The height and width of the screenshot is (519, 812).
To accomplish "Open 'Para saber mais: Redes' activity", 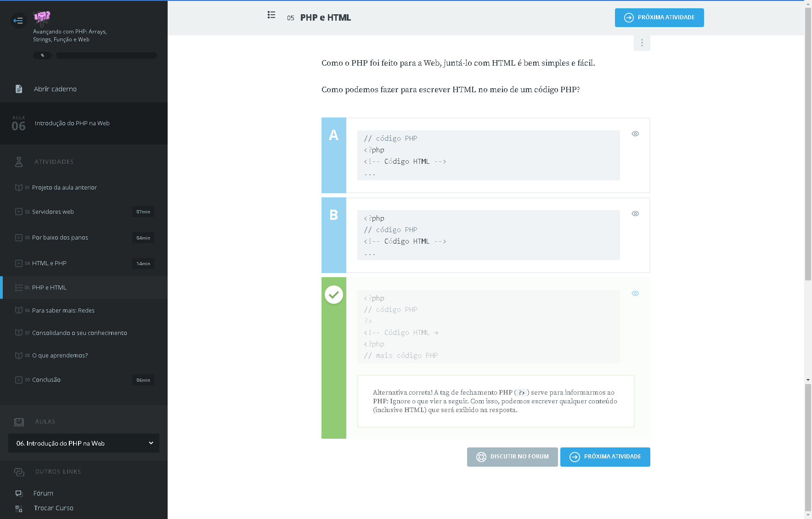I will (63, 311).
